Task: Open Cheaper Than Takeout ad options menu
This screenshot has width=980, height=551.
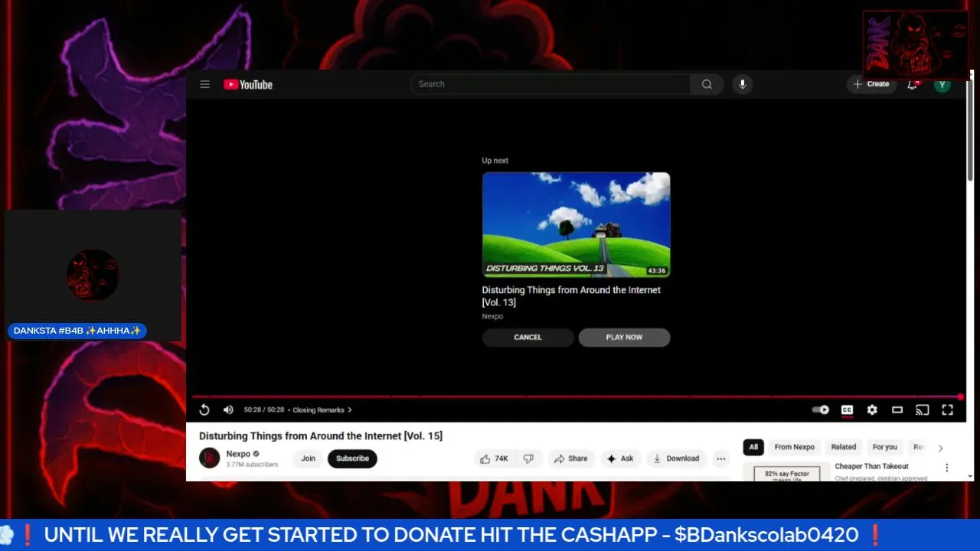Action: coord(946,468)
